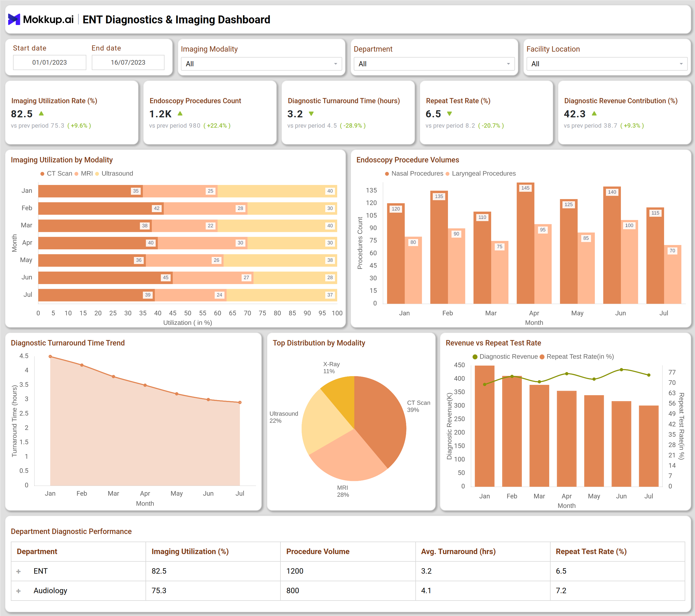Click the Jul point on turnaround trend line
The image size is (695, 616).
tap(240, 403)
